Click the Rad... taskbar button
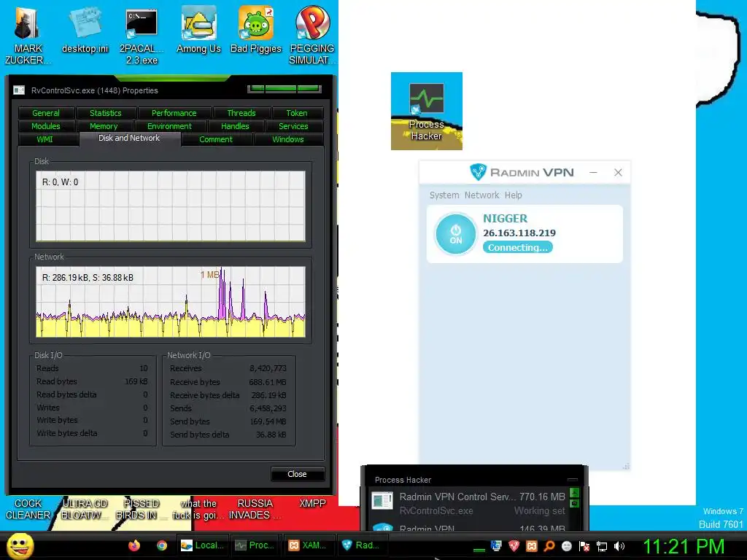This screenshot has width=747, height=560. [x=361, y=545]
